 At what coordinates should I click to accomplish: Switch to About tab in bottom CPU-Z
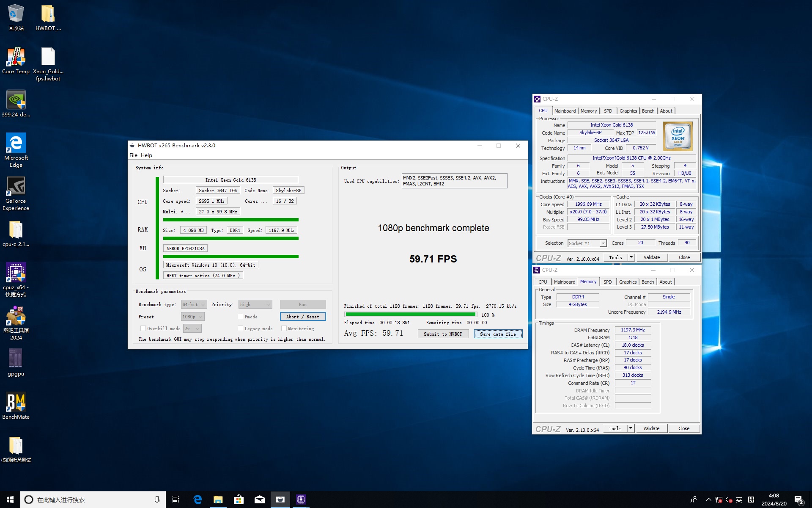(666, 282)
